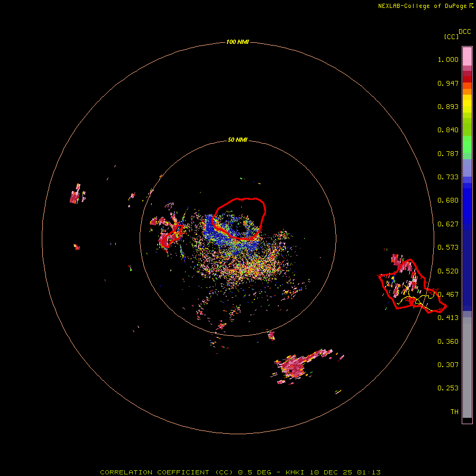Click the large red island outline near radar center
The height and width of the screenshot is (476, 476).
click(239, 219)
